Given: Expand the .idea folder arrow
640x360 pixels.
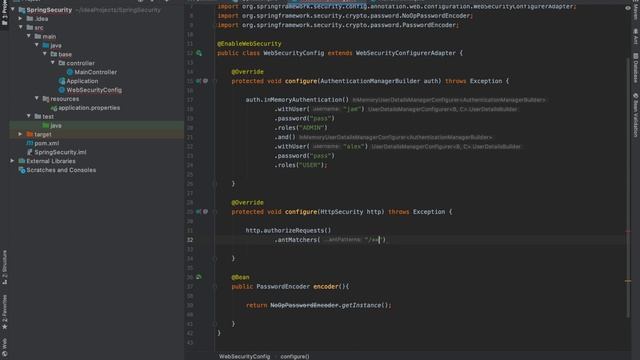Looking at the screenshot, I should (x=20, y=18).
